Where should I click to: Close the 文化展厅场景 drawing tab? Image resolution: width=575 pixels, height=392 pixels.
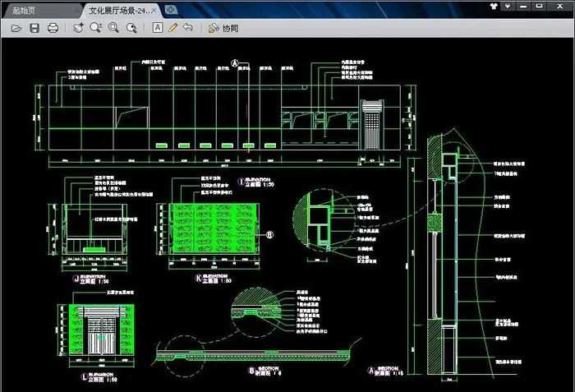coord(154,10)
